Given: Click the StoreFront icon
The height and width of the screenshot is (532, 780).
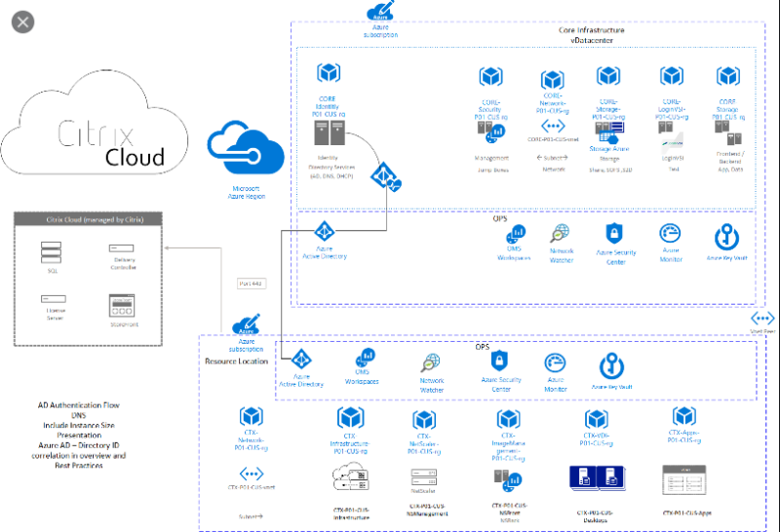Looking at the screenshot, I should coord(122,305).
